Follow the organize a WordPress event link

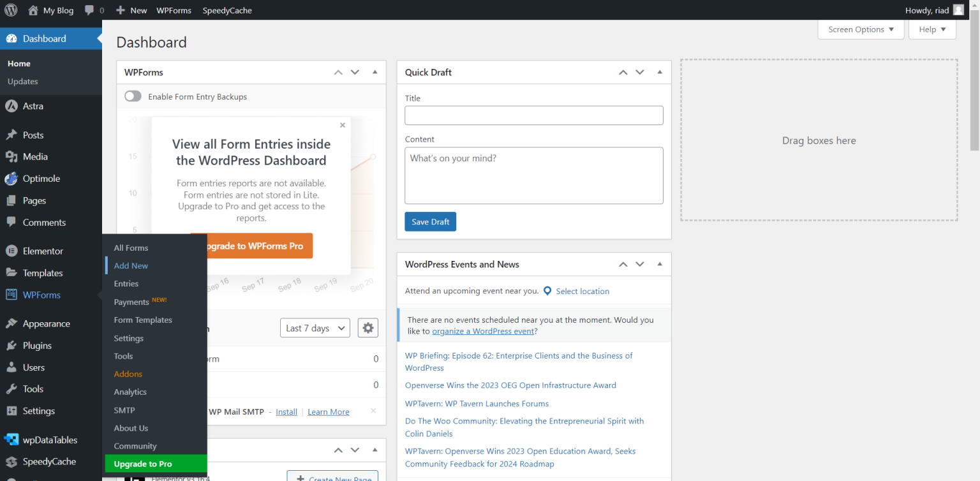pos(483,330)
